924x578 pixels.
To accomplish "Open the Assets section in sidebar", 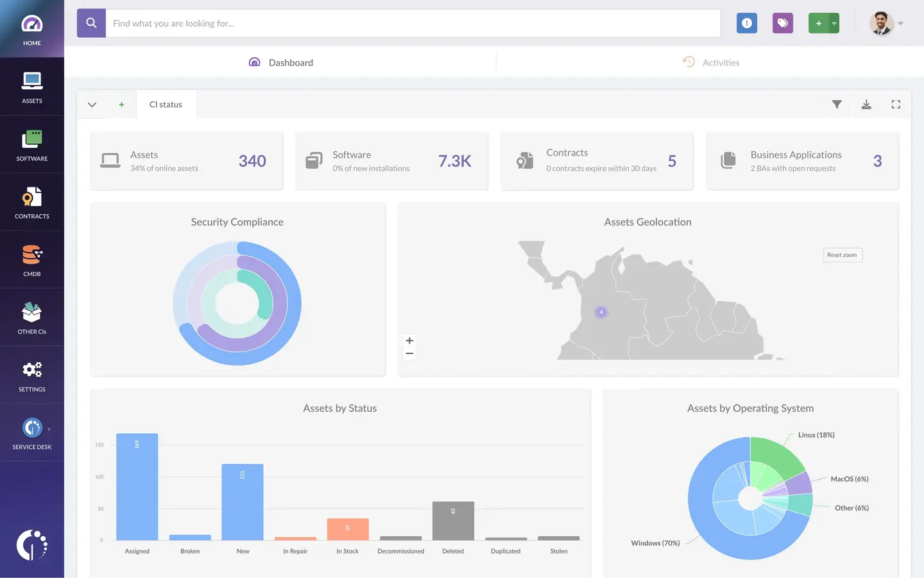I will [31, 87].
